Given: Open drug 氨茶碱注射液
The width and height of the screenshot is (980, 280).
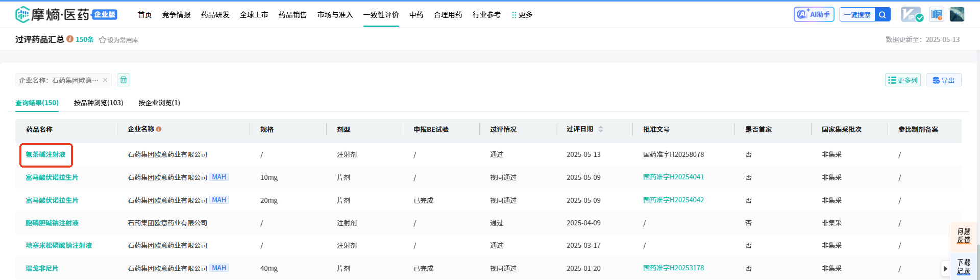Looking at the screenshot, I should 46,154.
